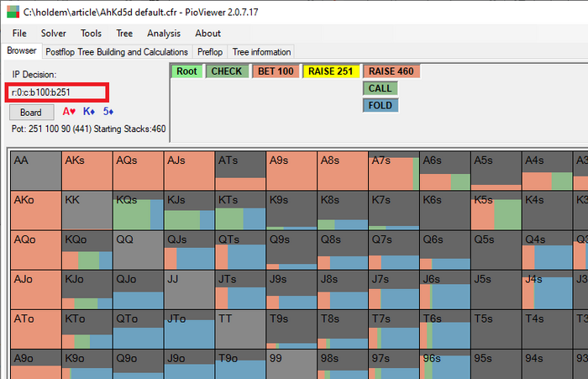Select the 96s hand cell

tap(444, 365)
